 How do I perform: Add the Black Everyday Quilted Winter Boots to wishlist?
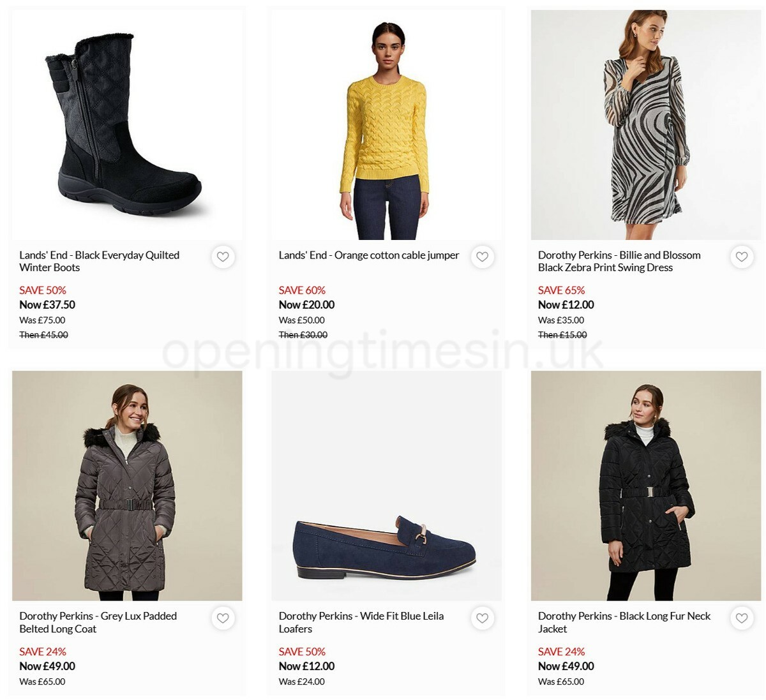(x=223, y=257)
